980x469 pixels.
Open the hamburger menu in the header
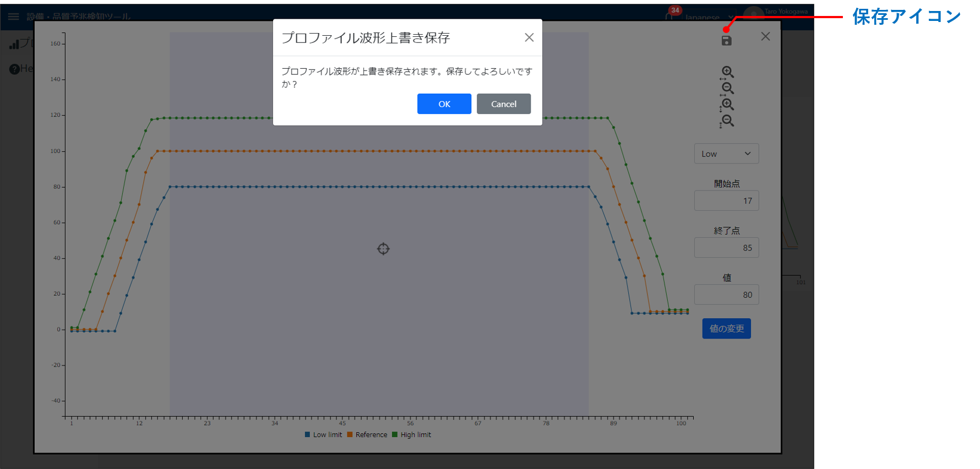click(13, 17)
